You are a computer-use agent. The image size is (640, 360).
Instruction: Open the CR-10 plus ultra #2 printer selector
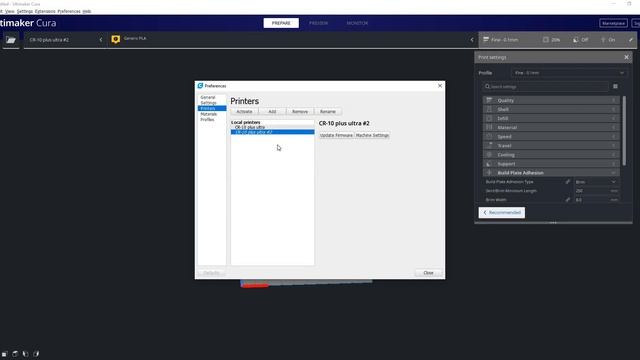(x=65, y=40)
